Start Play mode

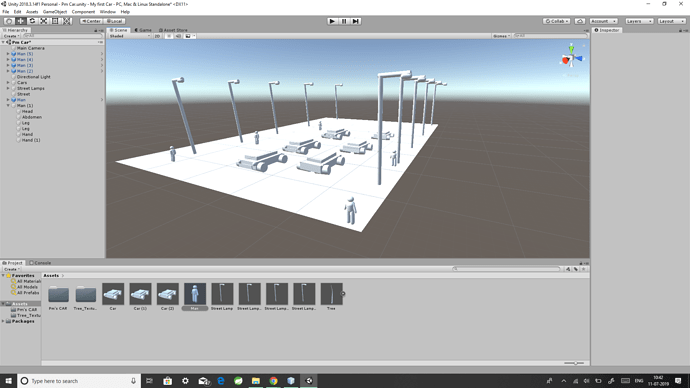click(x=333, y=21)
